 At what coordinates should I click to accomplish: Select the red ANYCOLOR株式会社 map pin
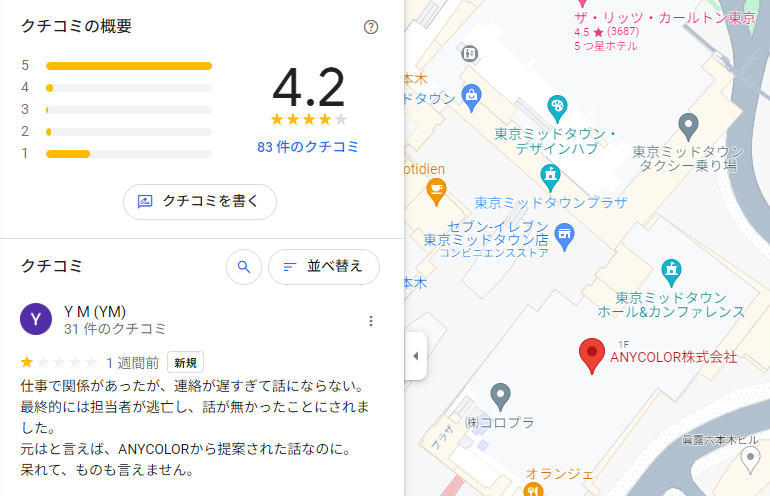pos(592,355)
